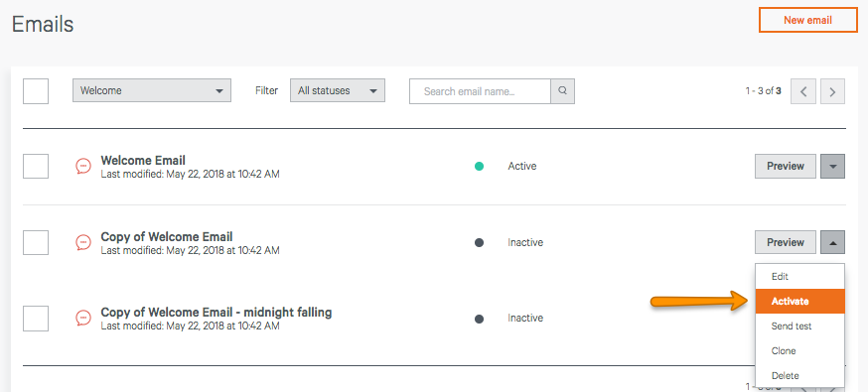Click the New email button

(807, 21)
